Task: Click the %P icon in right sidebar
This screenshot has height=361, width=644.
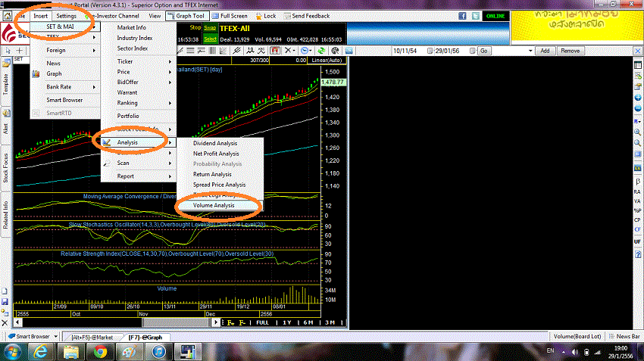Action: pos(637,210)
